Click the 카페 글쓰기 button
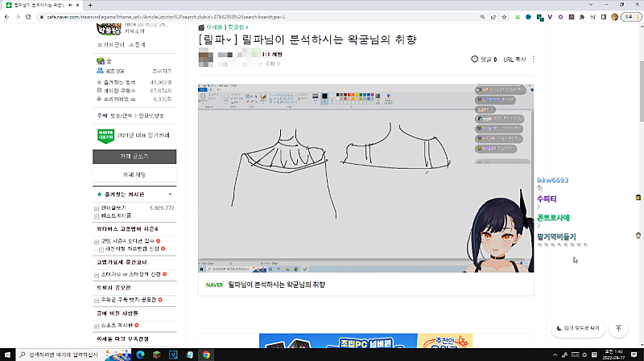Screen dimensions: 644x361 (134, 154)
